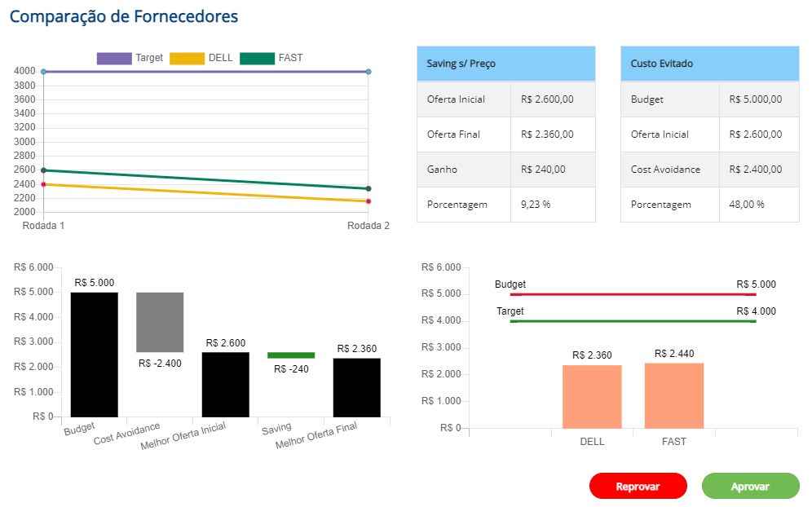Click the 'Rodada 1' axis label
812x507 pixels.
pyautogui.click(x=43, y=226)
